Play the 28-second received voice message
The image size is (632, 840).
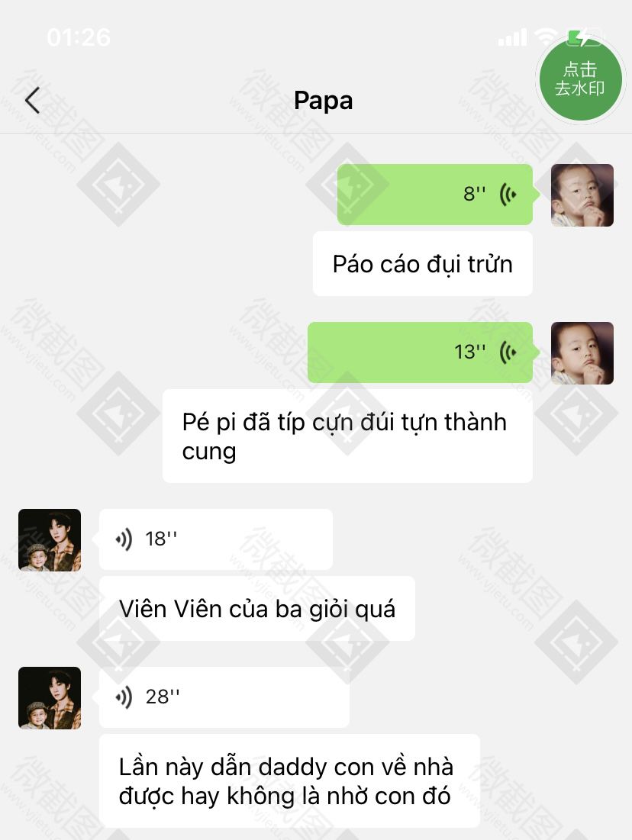click(224, 697)
